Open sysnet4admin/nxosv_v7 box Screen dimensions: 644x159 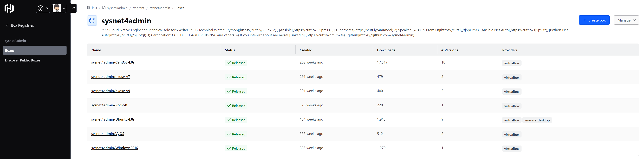tap(110, 77)
